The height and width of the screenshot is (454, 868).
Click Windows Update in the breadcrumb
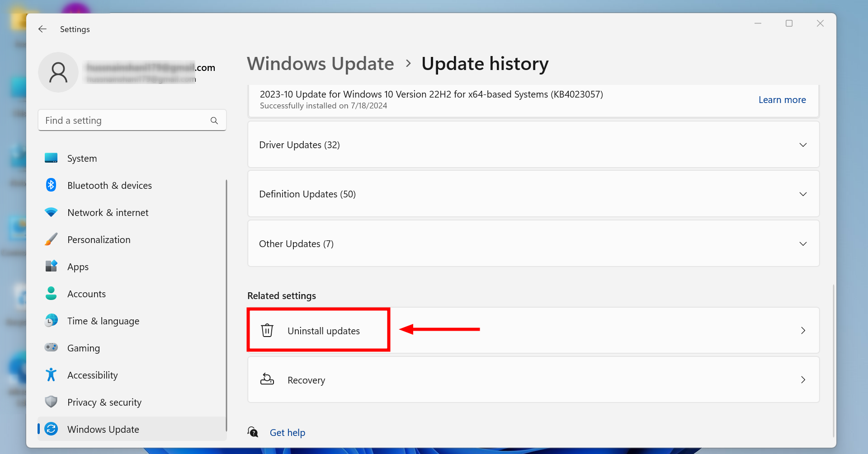pos(321,64)
